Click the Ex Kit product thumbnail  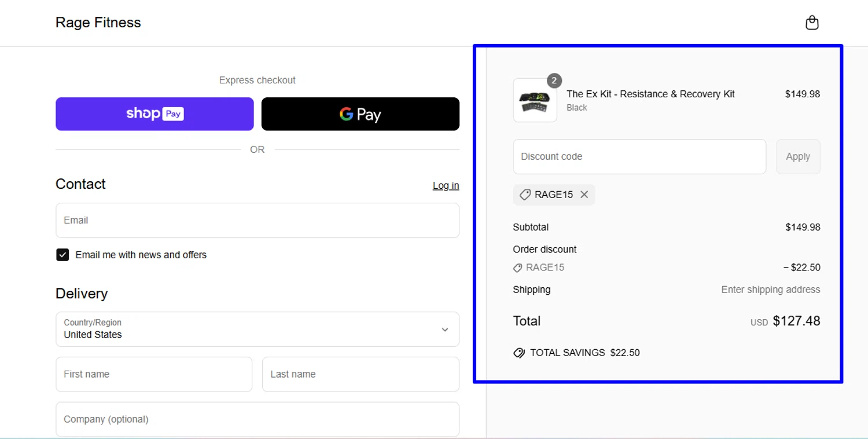tap(535, 100)
